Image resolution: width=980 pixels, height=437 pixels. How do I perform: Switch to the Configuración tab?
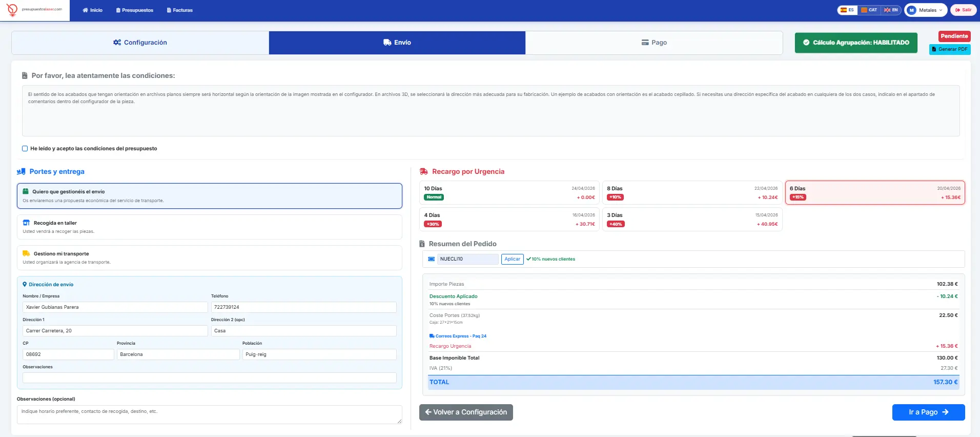pos(140,43)
